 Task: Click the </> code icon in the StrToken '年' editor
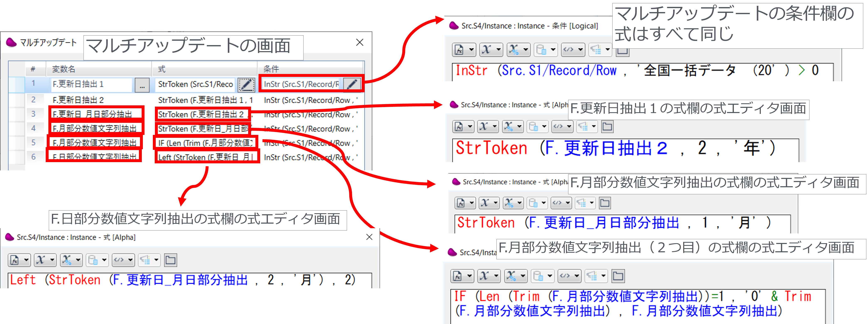pyautogui.click(x=558, y=127)
